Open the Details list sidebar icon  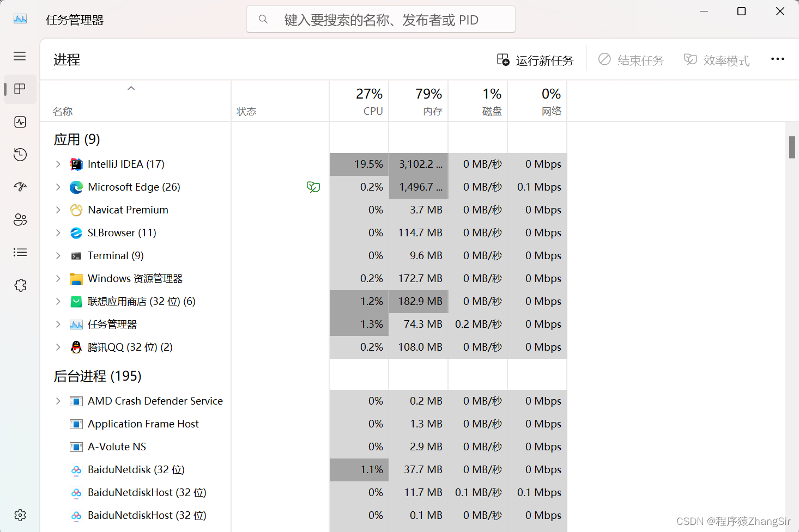[x=20, y=252]
